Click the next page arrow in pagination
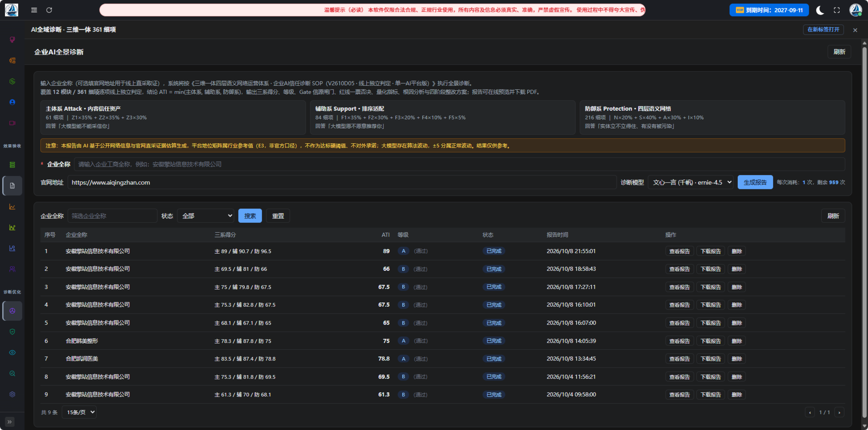This screenshot has width=868, height=430. [839, 412]
